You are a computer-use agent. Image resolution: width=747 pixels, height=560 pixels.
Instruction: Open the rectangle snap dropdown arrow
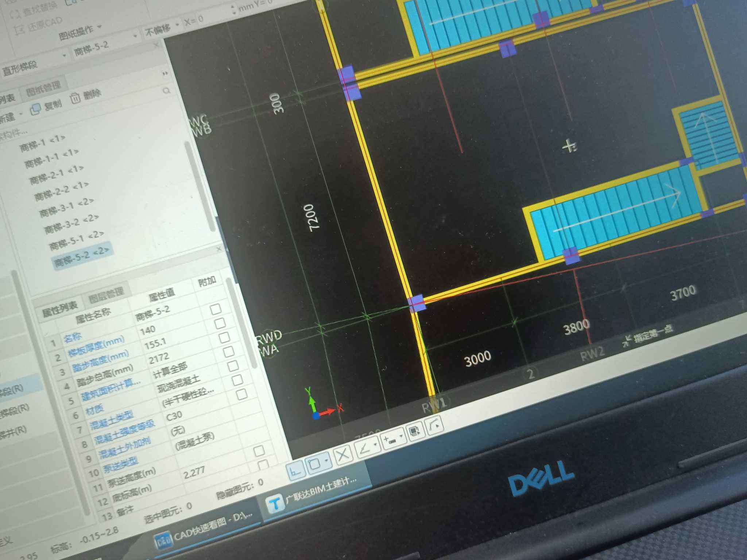tap(326, 460)
